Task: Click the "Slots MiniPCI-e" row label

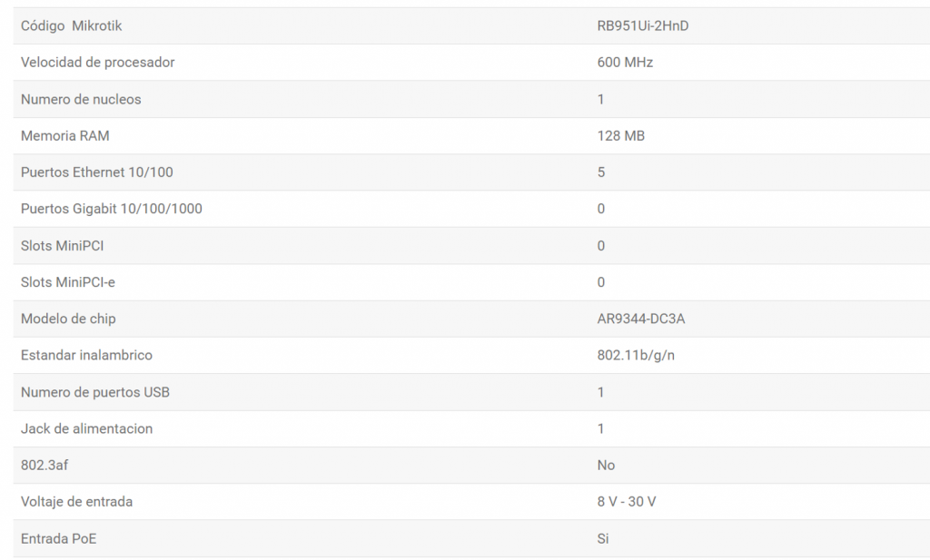Action: [67, 282]
